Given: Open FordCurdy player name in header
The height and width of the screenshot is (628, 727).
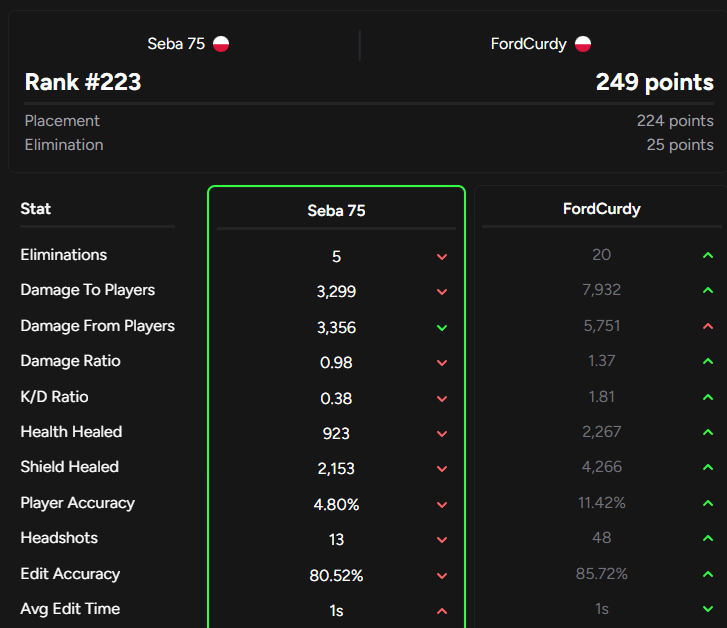Looking at the screenshot, I should [x=529, y=44].
